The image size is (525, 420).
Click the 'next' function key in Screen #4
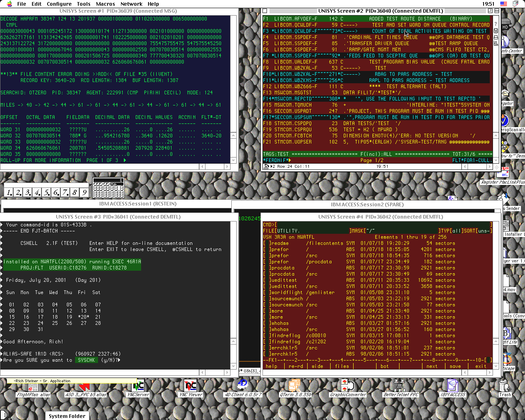[x=432, y=366]
